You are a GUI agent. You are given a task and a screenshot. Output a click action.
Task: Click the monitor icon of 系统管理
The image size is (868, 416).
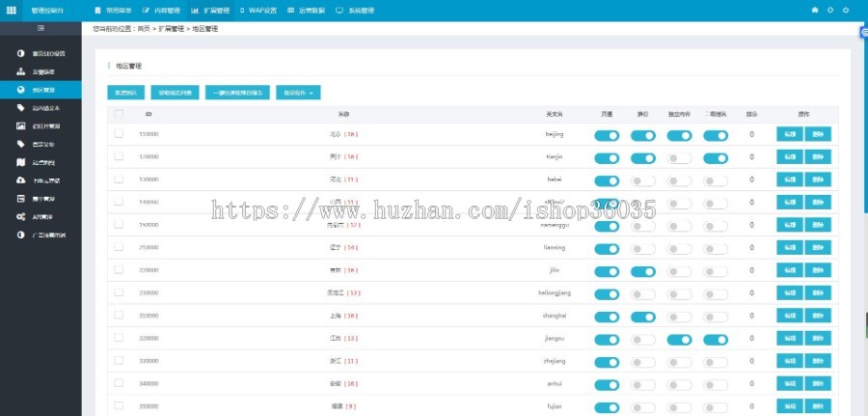pos(339,10)
